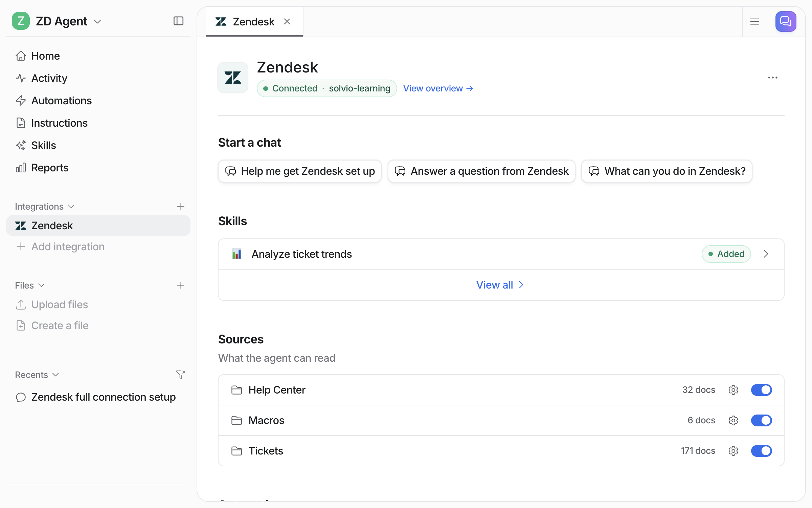Click the Tickets folder icon
Screen dimensions: 812x508
[236, 451]
